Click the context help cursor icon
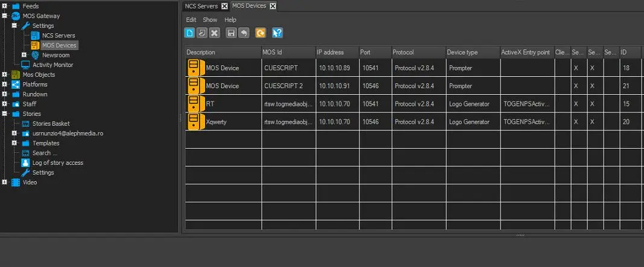The image size is (644, 267). tap(277, 33)
